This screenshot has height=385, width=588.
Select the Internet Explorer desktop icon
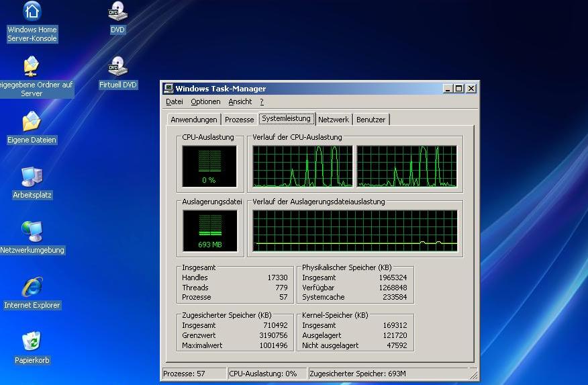(32, 294)
